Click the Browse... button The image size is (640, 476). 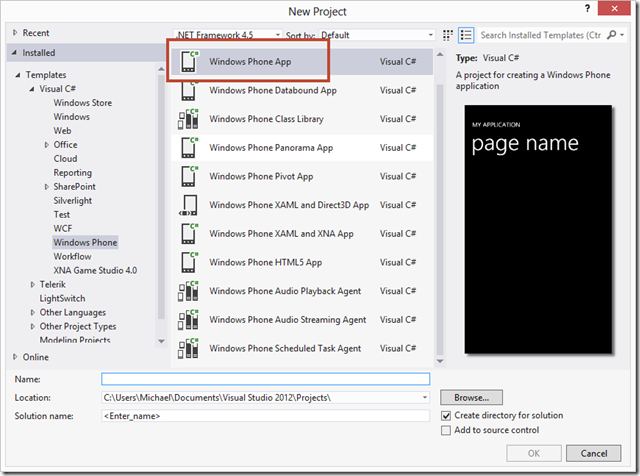471,397
